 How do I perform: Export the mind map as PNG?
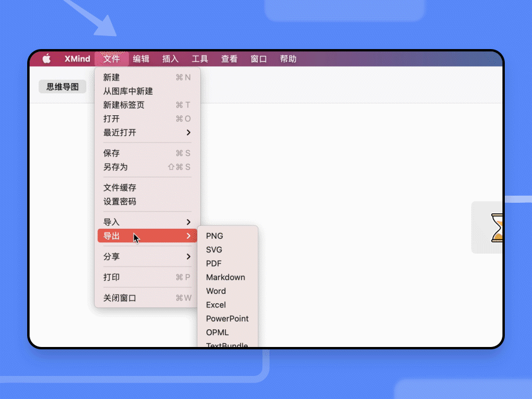click(x=214, y=235)
